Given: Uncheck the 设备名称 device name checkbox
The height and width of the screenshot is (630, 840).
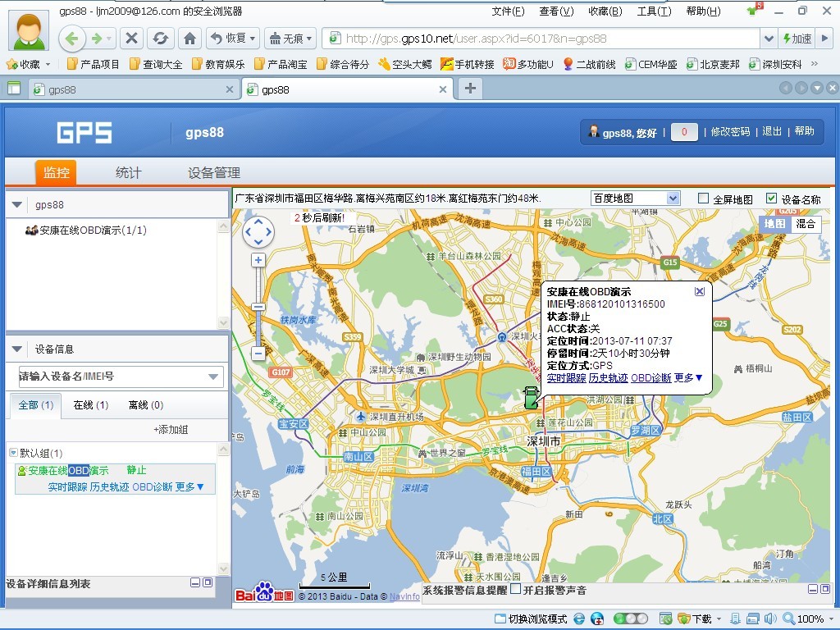Looking at the screenshot, I should [771, 199].
